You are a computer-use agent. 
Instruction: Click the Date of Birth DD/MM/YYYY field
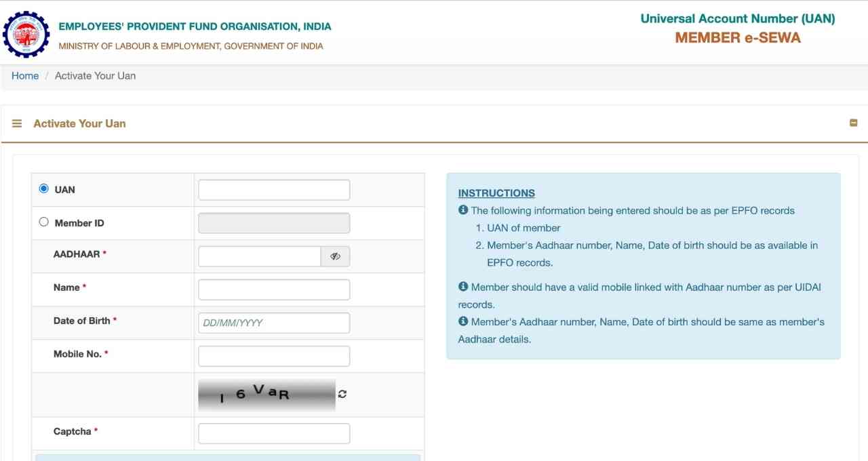274,323
